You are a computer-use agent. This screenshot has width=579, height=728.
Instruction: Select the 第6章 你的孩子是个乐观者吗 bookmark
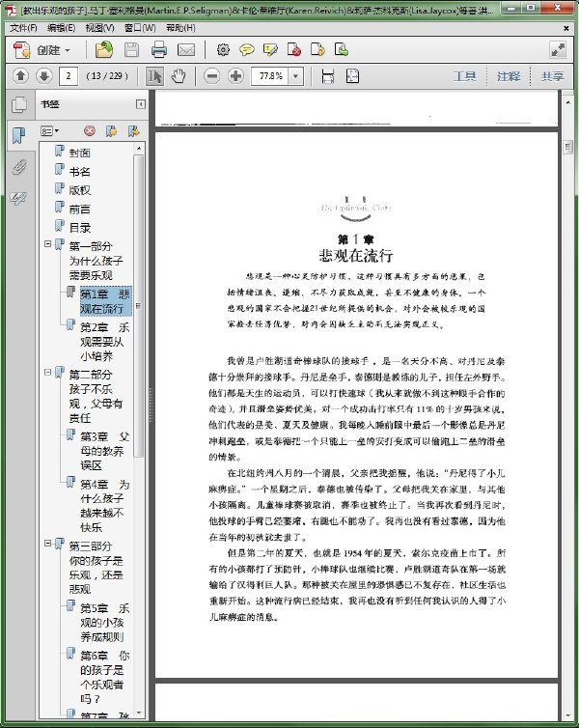coord(105,677)
